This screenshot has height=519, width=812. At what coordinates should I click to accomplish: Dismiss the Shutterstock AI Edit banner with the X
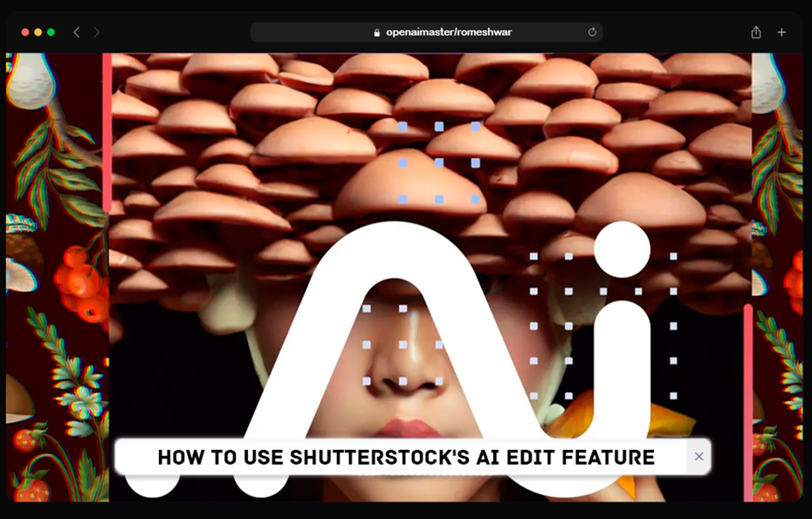point(698,456)
